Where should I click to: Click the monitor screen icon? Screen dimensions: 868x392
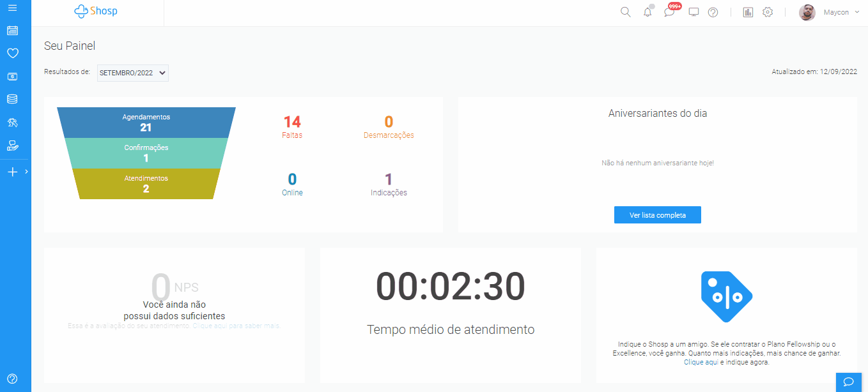pos(694,12)
